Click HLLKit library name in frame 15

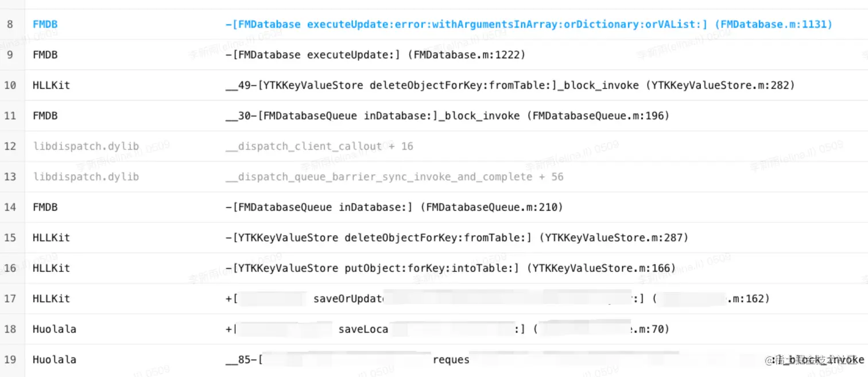[x=51, y=237]
